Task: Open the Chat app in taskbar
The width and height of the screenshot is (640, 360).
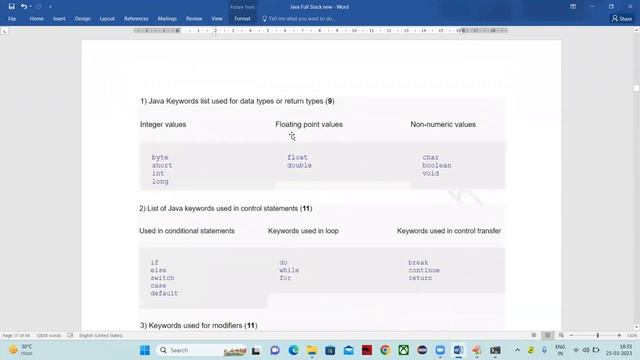Action: pos(275,350)
